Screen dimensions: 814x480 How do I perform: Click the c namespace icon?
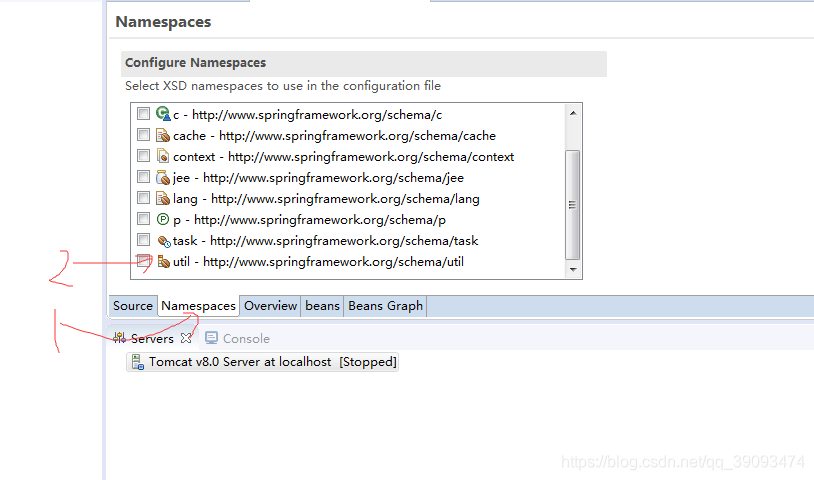pos(163,114)
